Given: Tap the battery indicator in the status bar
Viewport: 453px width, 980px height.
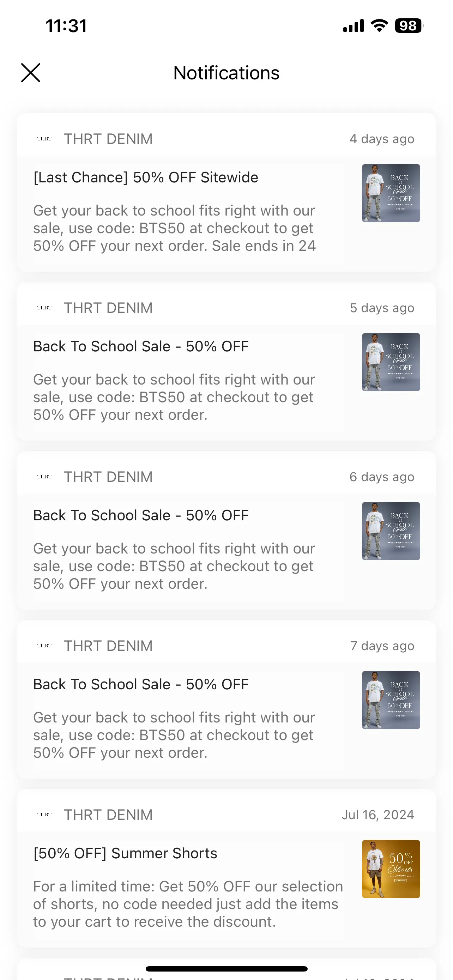Looking at the screenshot, I should 409,26.
